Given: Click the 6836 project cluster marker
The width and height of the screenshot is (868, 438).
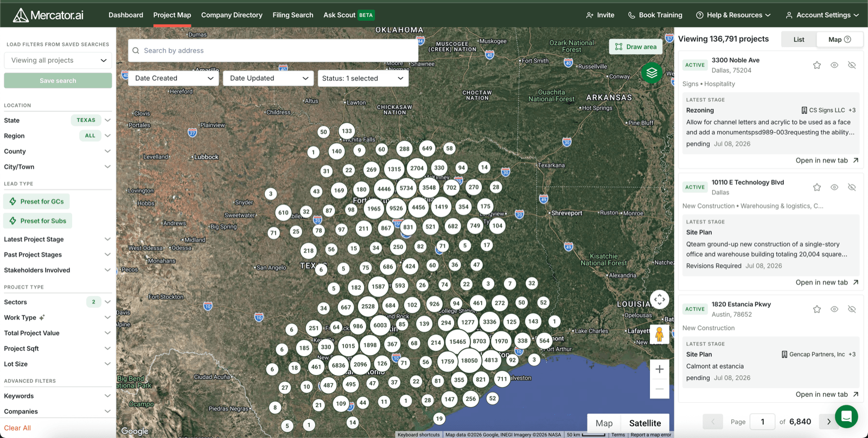Looking at the screenshot, I should coord(339,365).
